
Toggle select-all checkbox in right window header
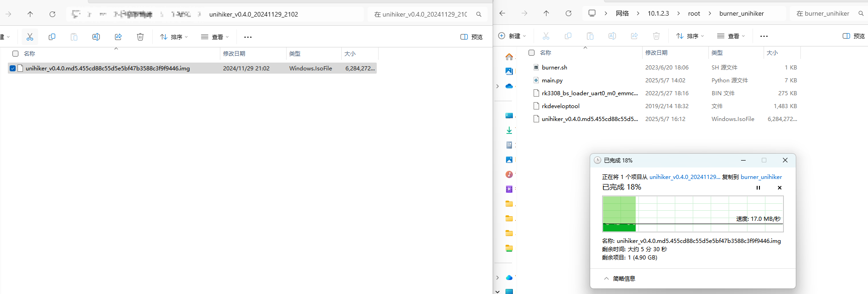click(531, 53)
